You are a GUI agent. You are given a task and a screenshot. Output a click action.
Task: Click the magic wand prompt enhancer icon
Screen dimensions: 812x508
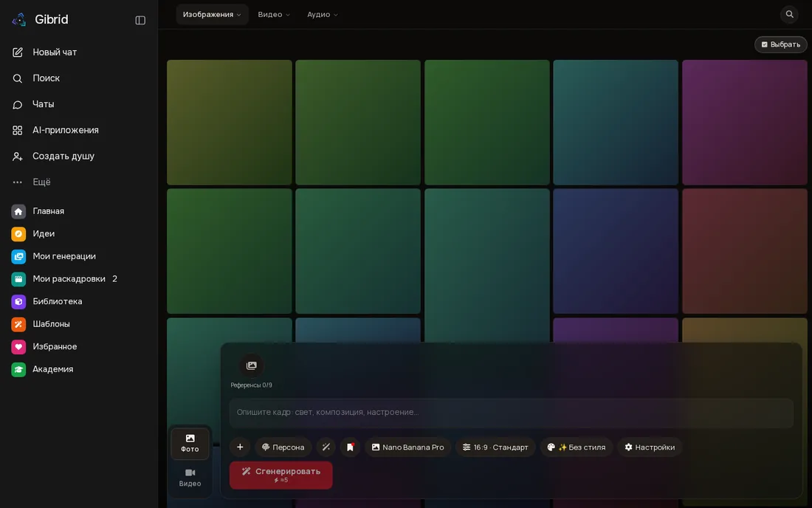point(326,447)
